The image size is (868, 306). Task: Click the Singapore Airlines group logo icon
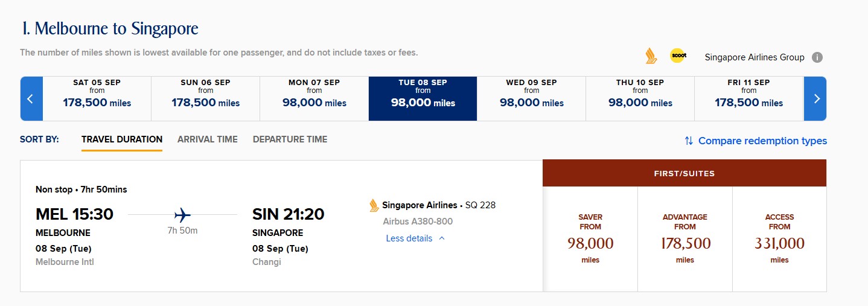click(651, 56)
